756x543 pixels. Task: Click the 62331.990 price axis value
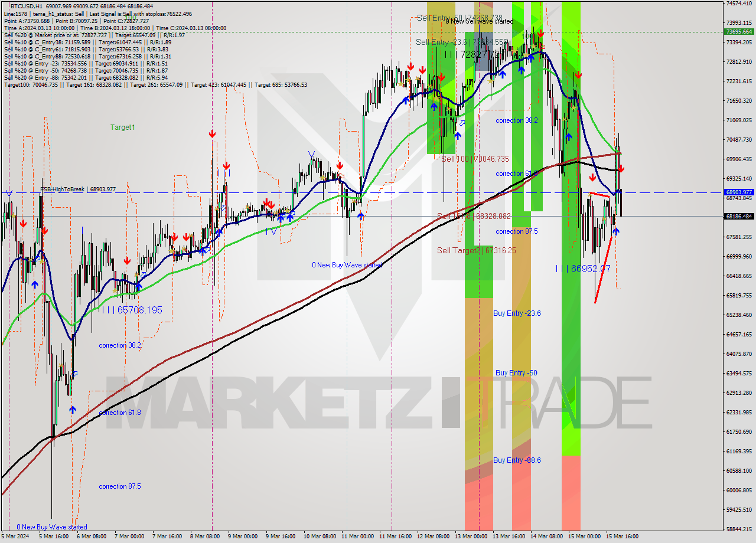[739, 412]
